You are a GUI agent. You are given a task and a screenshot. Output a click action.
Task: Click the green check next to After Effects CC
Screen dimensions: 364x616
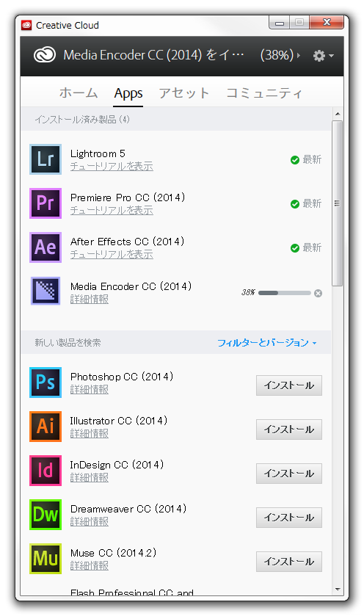tap(295, 248)
